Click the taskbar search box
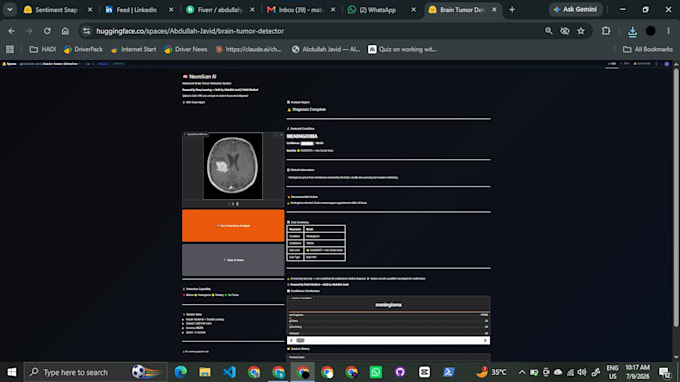 point(95,372)
